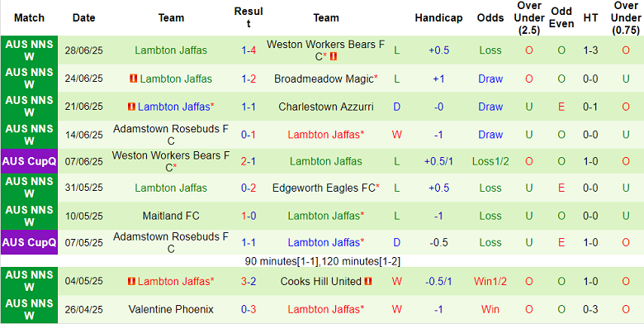Click red card icon after Cooks Hill United

pos(368,282)
